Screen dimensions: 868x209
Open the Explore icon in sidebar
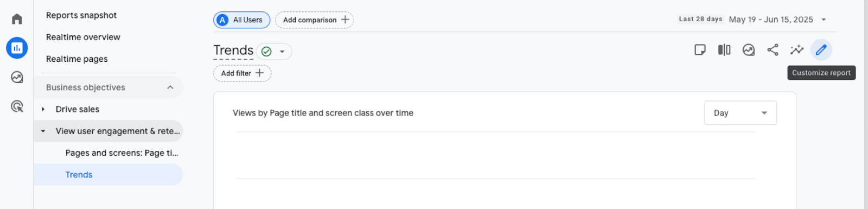coord(17,77)
